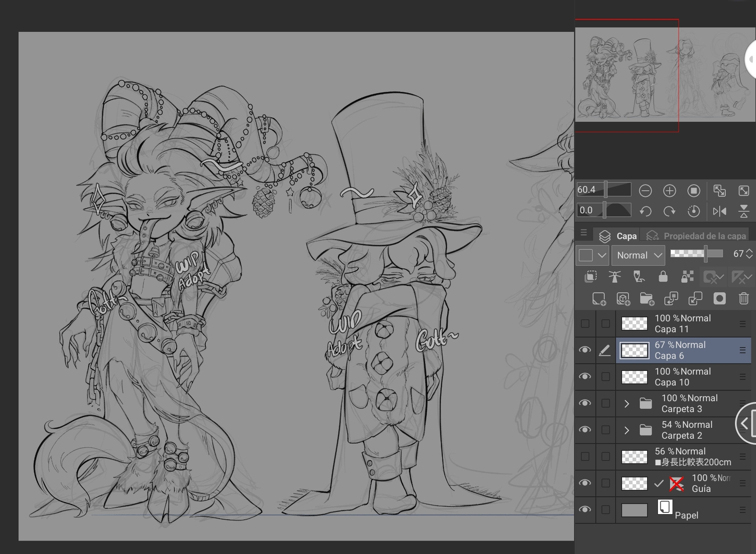Open layer color dropdown arrow

coord(602,255)
